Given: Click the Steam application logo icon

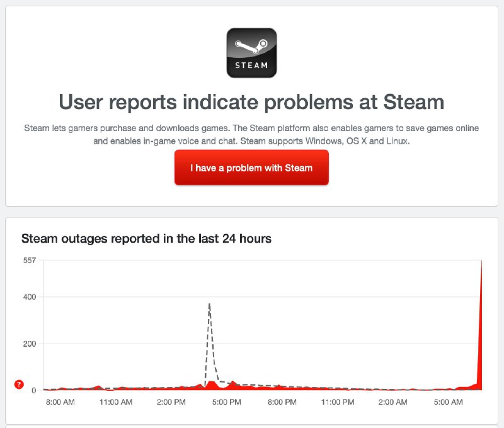Looking at the screenshot, I should click(x=251, y=52).
